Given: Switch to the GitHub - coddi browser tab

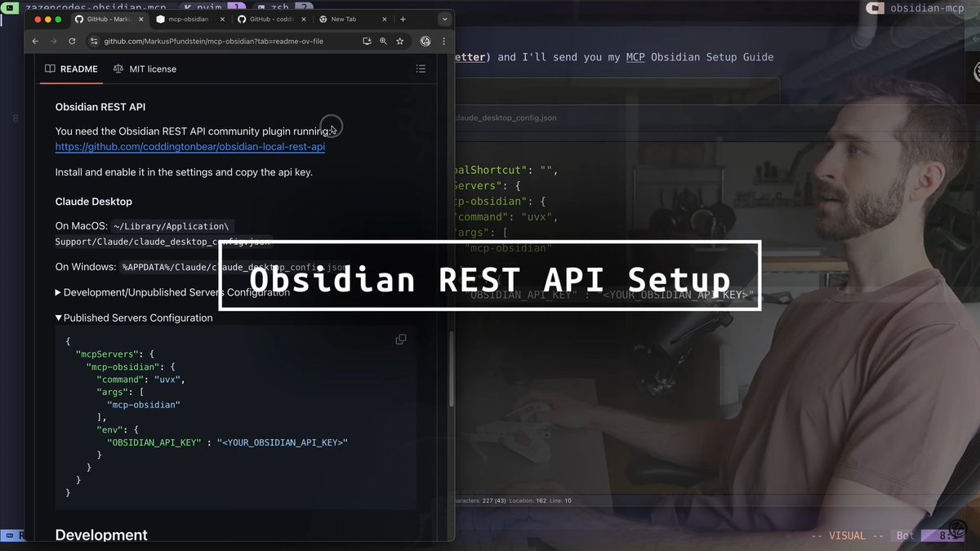Looking at the screenshot, I should [x=269, y=19].
